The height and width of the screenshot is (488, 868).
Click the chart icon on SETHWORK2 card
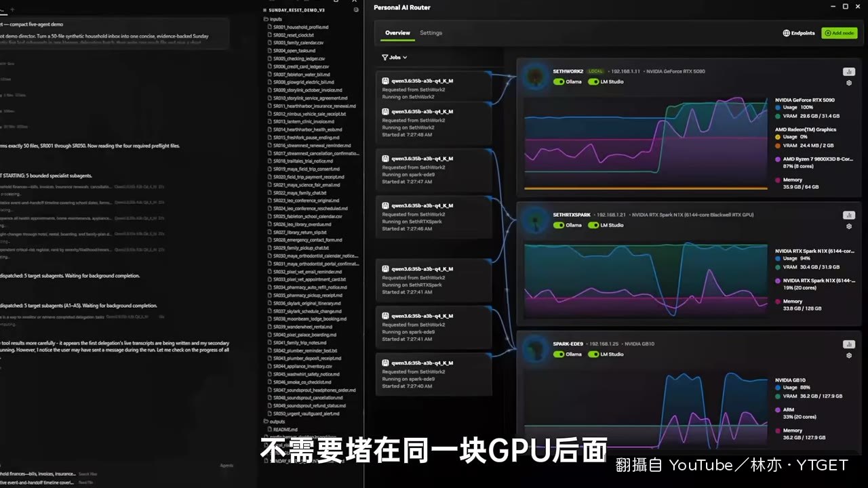point(848,71)
